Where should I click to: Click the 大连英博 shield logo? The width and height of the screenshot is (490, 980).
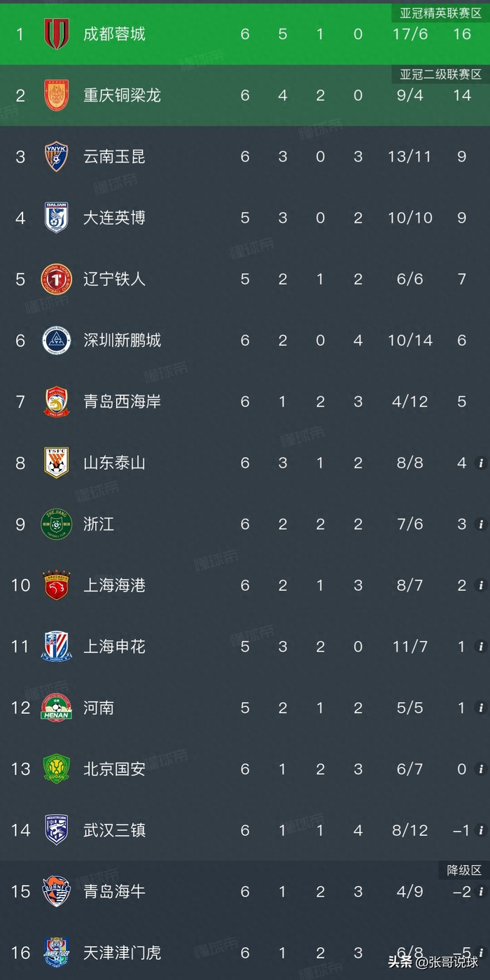(x=57, y=218)
